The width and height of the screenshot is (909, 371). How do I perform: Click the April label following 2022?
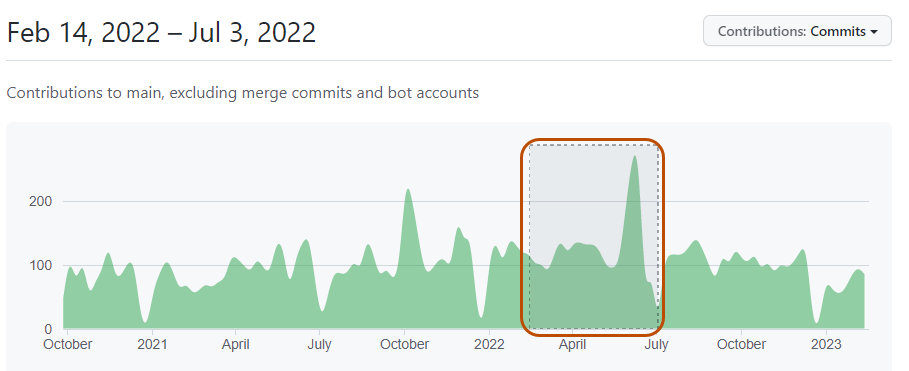(572, 344)
